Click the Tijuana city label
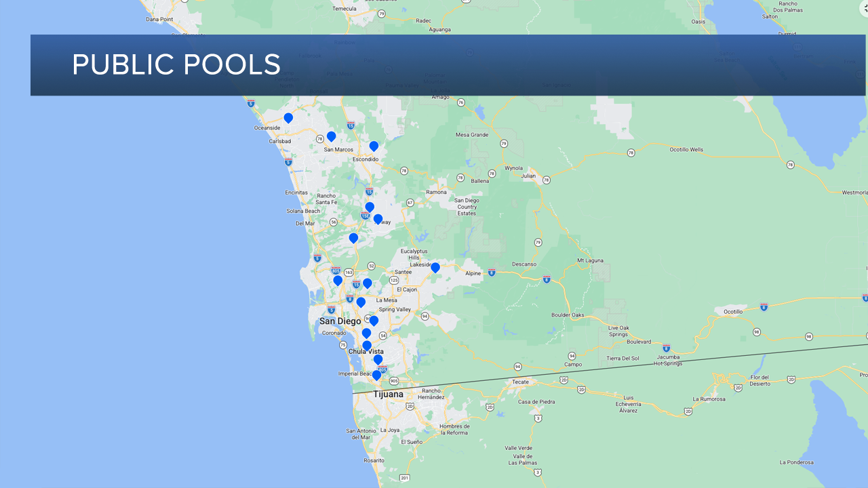 tap(388, 394)
